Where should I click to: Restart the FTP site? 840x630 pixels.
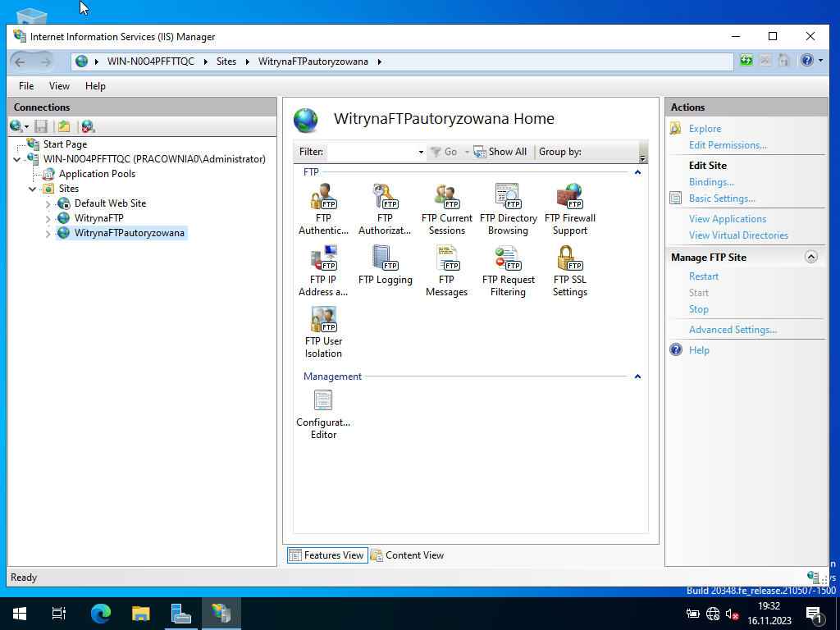[x=703, y=276]
